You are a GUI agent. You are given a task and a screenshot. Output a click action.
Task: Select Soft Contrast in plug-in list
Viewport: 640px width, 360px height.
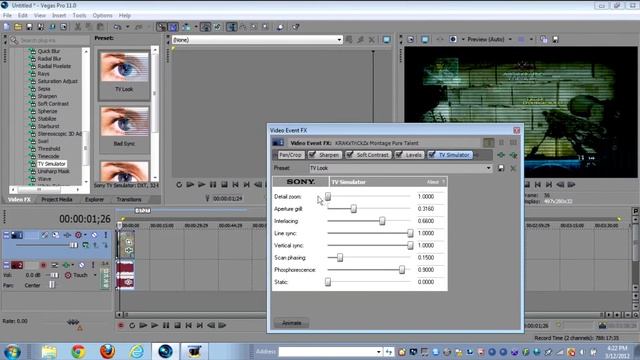[53, 104]
